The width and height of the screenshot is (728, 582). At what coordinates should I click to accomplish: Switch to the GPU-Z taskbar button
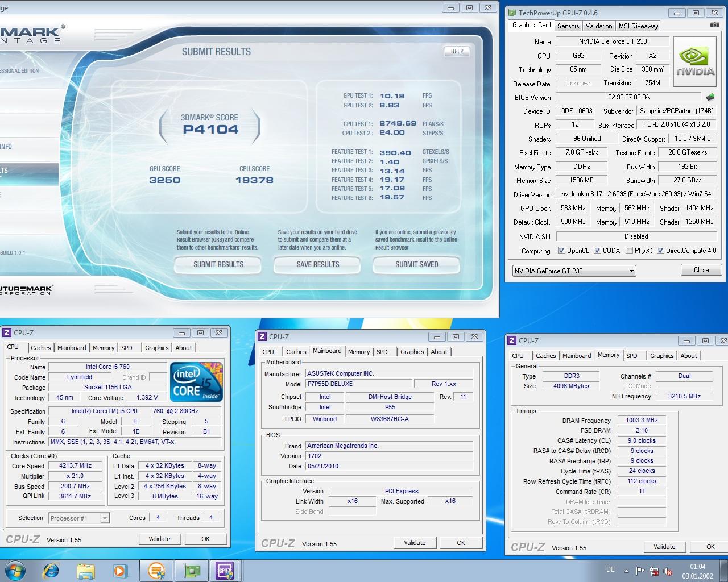pyautogui.click(x=191, y=570)
